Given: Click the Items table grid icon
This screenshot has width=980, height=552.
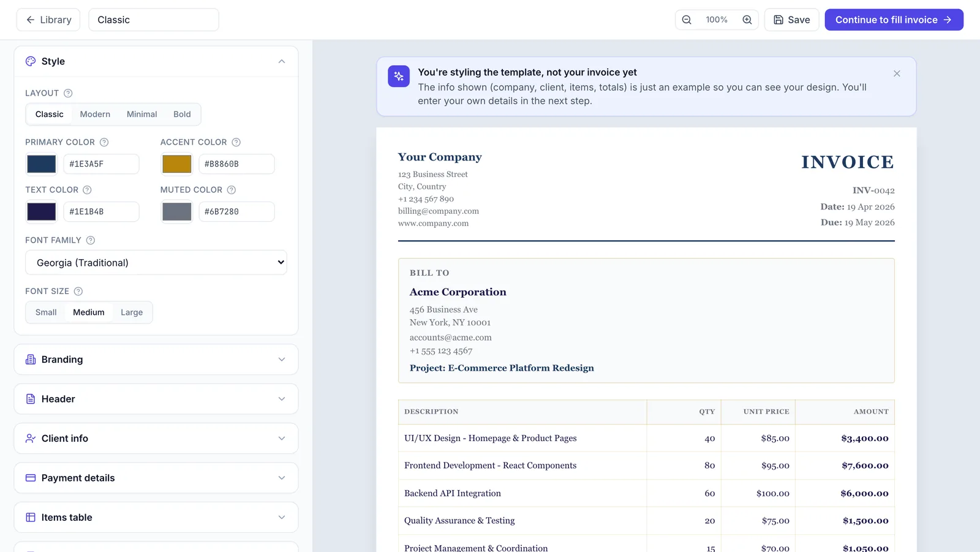Looking at the screenshot, I should point(30,517).
